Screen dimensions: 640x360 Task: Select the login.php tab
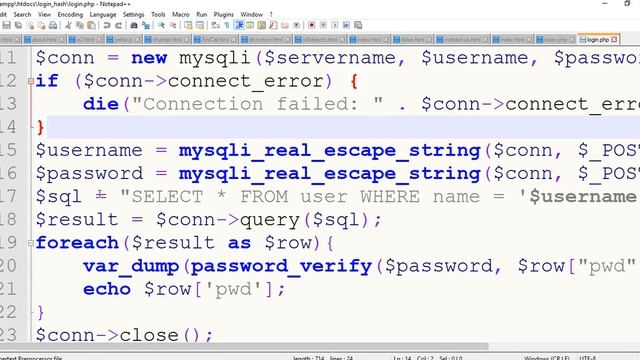point(598,40)
